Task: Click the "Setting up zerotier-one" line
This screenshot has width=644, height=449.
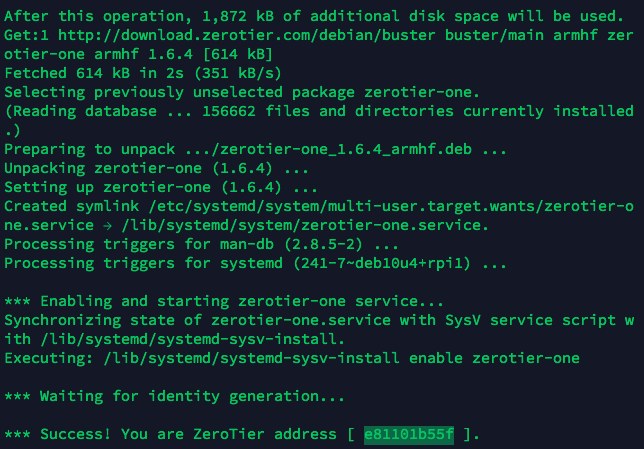Action: (161, 187)
